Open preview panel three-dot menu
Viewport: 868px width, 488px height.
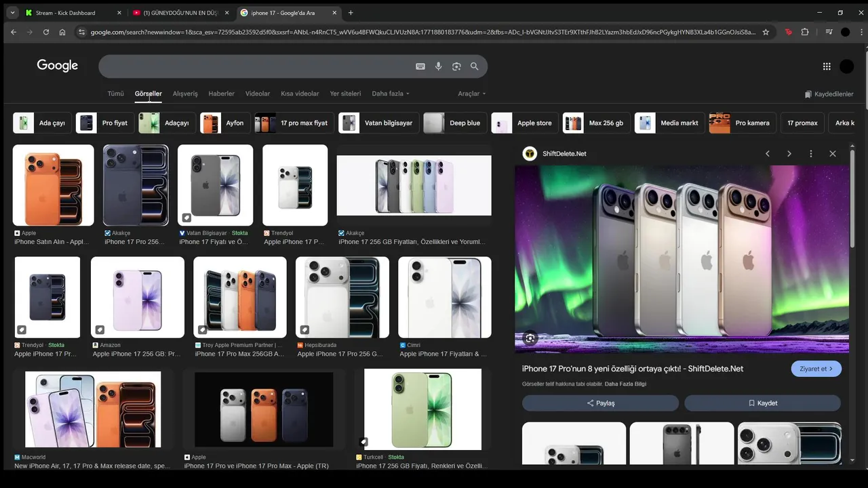pos(810,154)
